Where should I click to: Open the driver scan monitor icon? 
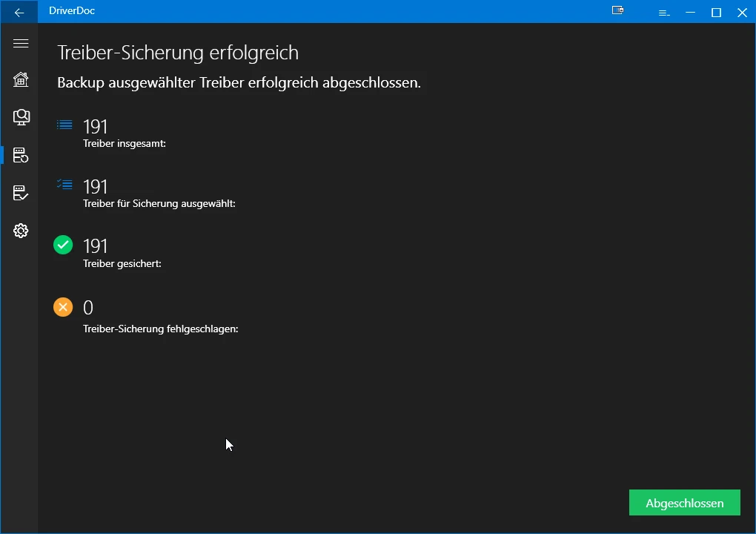click(x=21, y=116)
